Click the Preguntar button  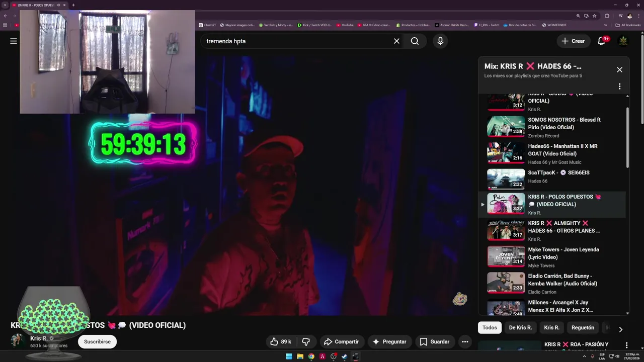pos(389,342)
